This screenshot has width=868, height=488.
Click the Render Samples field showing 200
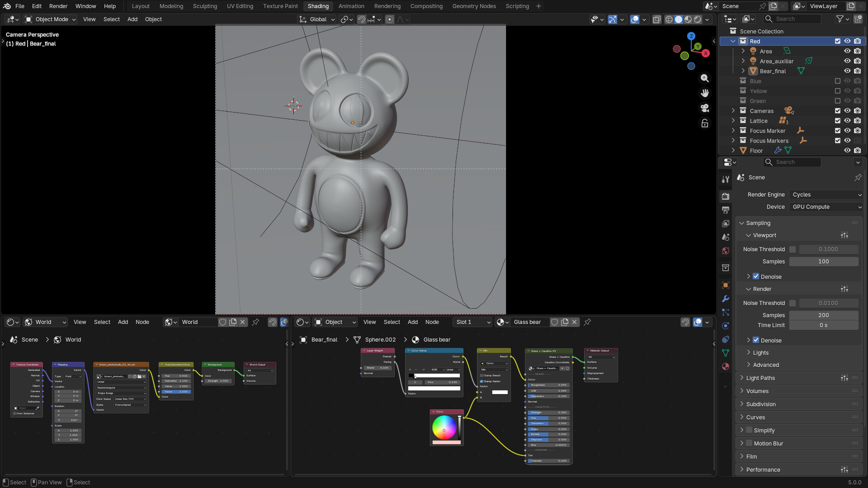823,315
